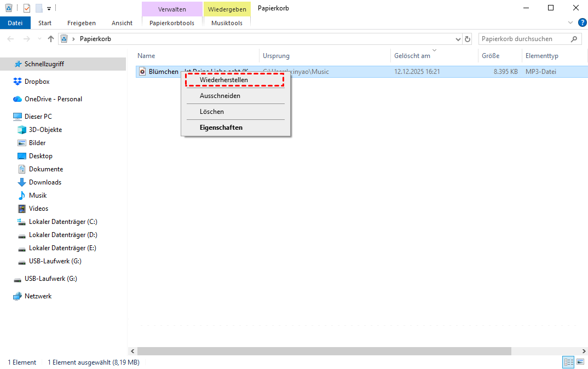This screenshot has width=588, height=369.
Task: Switch to details view layout
Action: (x=568, y=362)
